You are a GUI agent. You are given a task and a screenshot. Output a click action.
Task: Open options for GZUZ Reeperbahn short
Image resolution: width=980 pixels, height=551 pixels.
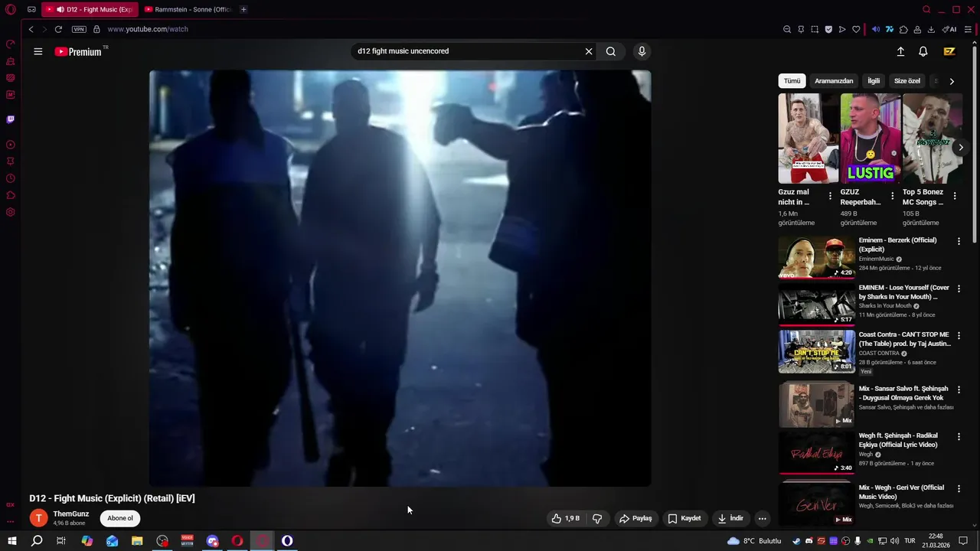892,196
